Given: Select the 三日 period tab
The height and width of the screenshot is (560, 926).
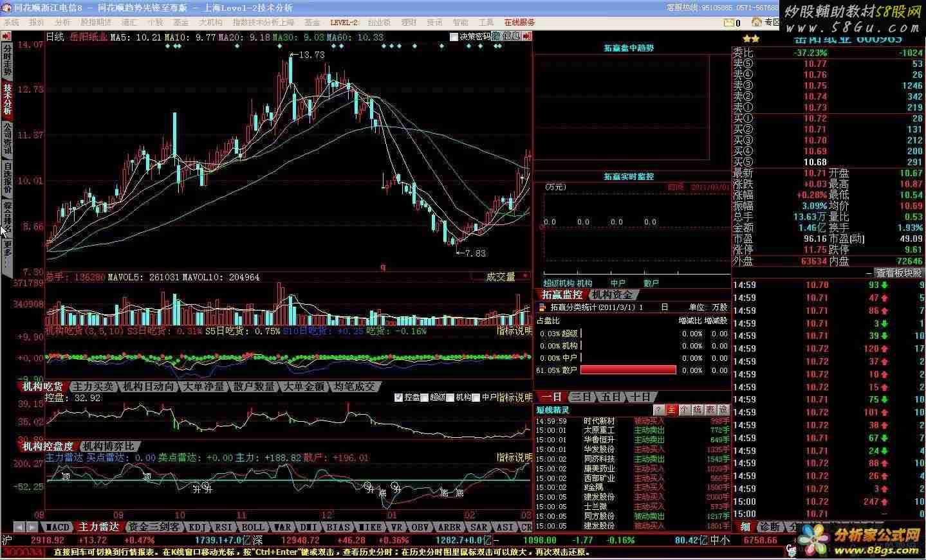Looking at the screenshot, I should pyautogui.click(x=581, y=397).
